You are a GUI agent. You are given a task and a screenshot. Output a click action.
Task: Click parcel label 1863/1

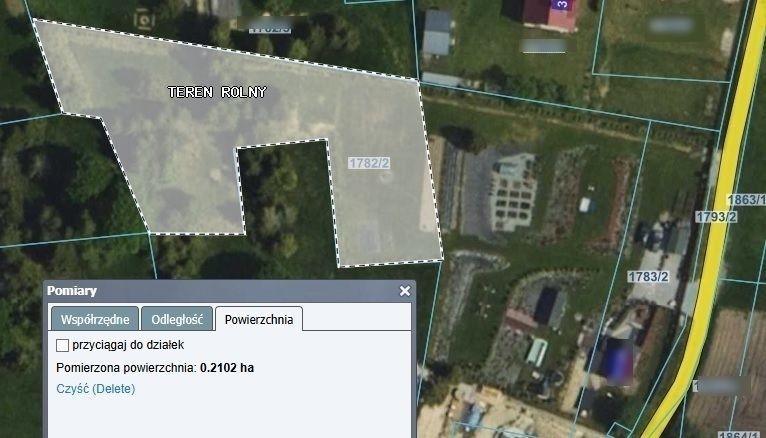tap(746, 200)
